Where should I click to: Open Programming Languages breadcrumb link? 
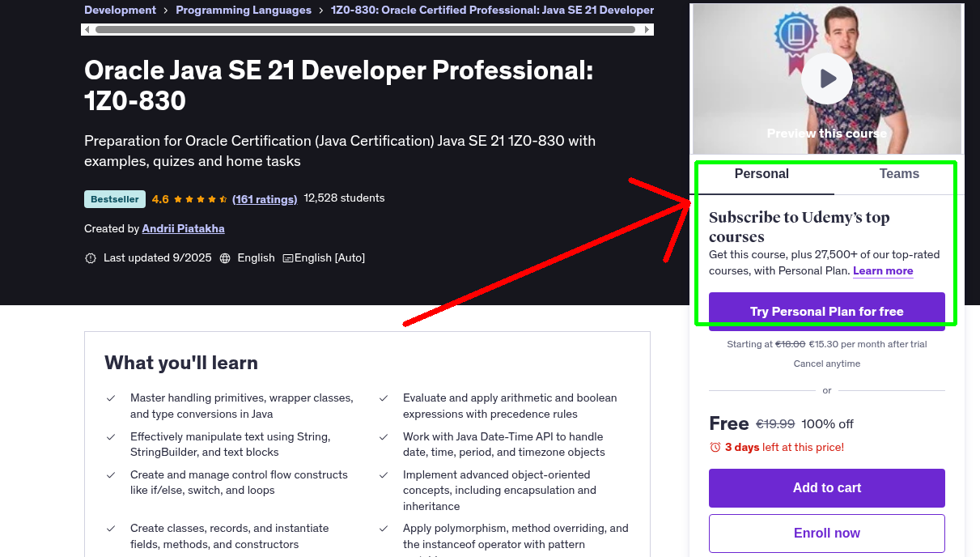[x=244, y=11]
